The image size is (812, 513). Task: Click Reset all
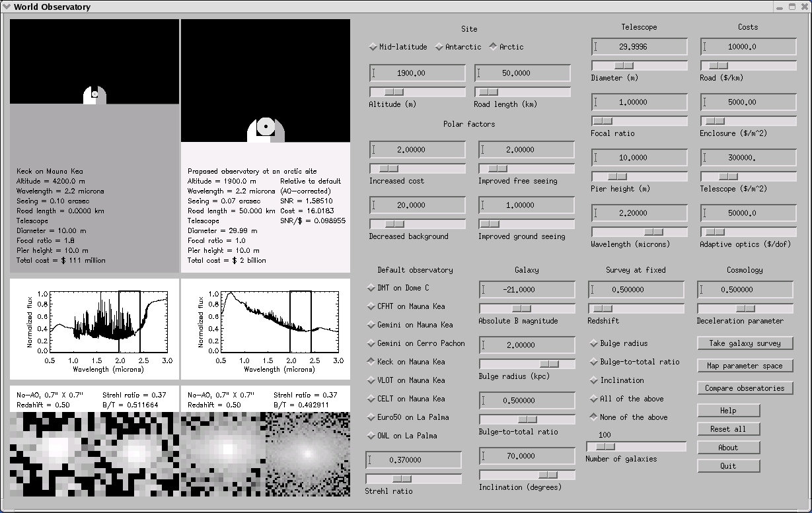coord(729,428)
